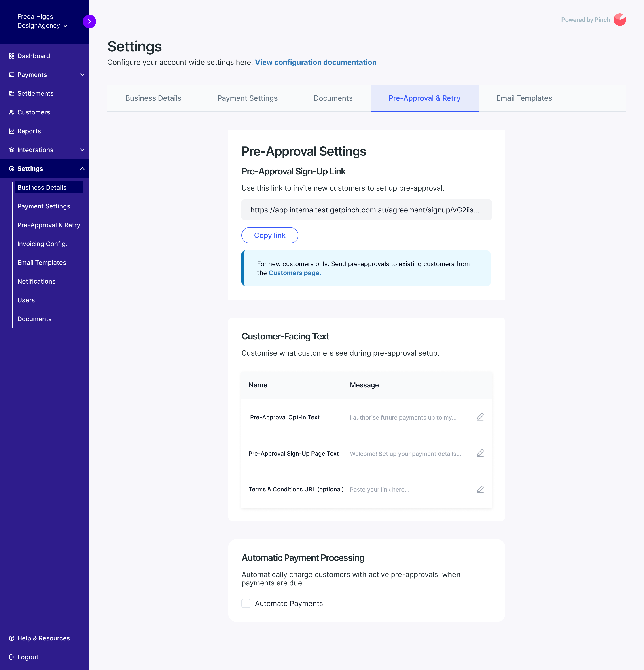Click the Logout icon at sidebar bottom
644x670 pixels.
coord(12,657)
